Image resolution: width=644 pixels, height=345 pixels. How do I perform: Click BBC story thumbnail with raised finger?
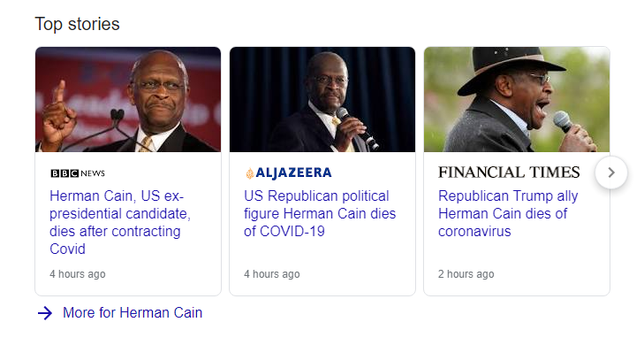pos(128,99)
